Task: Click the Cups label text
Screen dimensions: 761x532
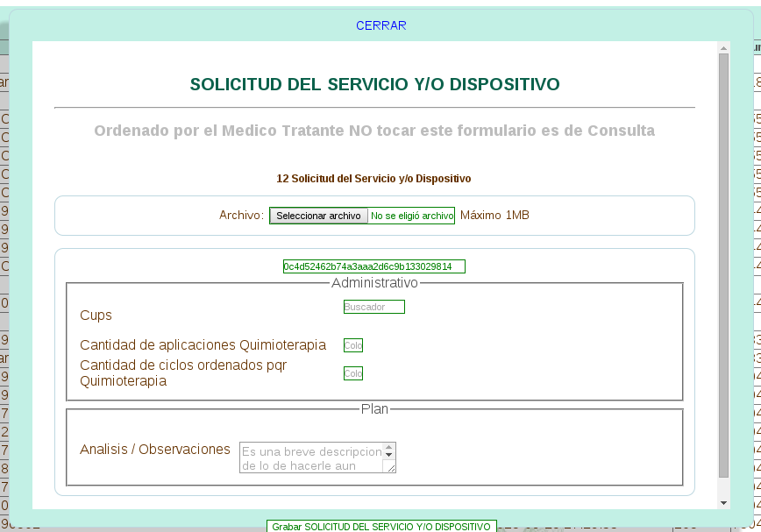Action: point(96,315)
